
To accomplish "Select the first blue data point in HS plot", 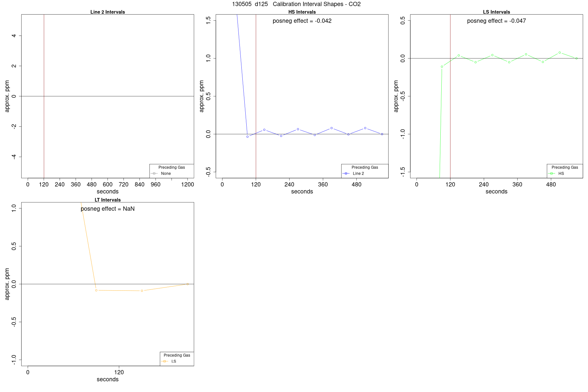I will tap(248, 137).
